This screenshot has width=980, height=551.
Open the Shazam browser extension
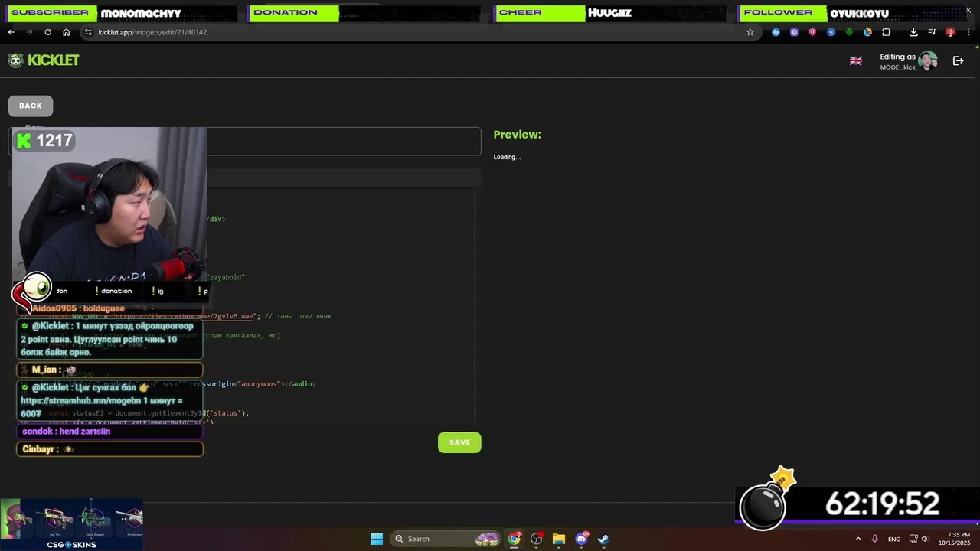776,32
